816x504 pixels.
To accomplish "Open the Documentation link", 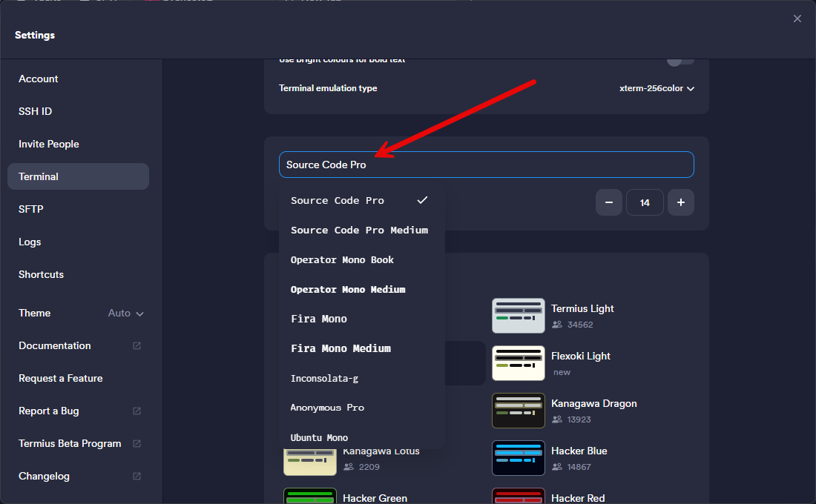I will (55, 346).
